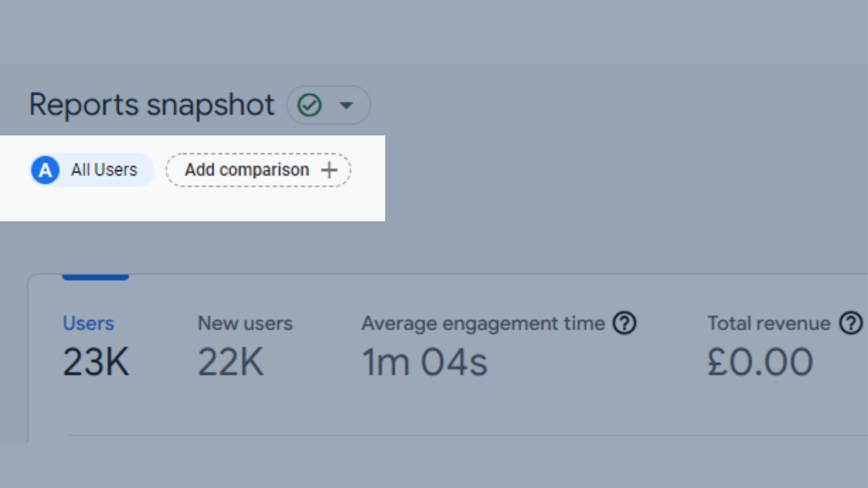Click the 23K users value
The width and height of the screenshot is (868, 488).
(96, 362)
